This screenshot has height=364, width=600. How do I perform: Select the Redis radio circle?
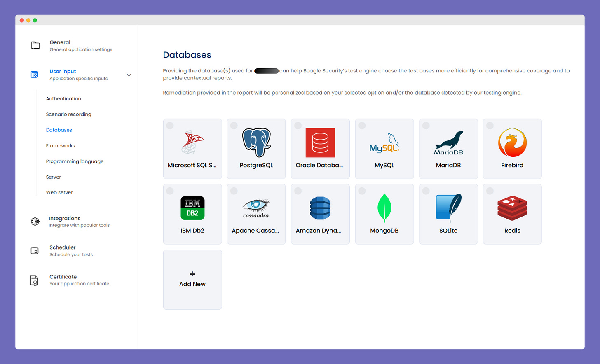tap(490, 191)
